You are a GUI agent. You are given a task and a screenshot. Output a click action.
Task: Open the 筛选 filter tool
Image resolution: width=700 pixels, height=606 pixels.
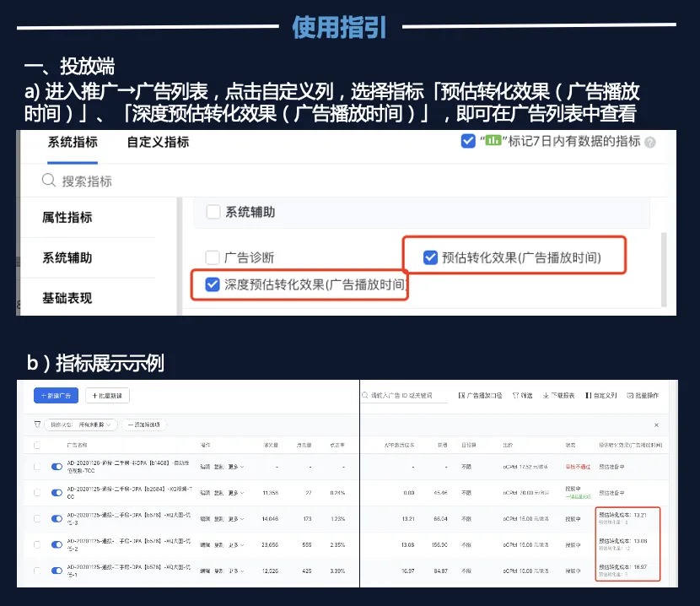point(522,396)
